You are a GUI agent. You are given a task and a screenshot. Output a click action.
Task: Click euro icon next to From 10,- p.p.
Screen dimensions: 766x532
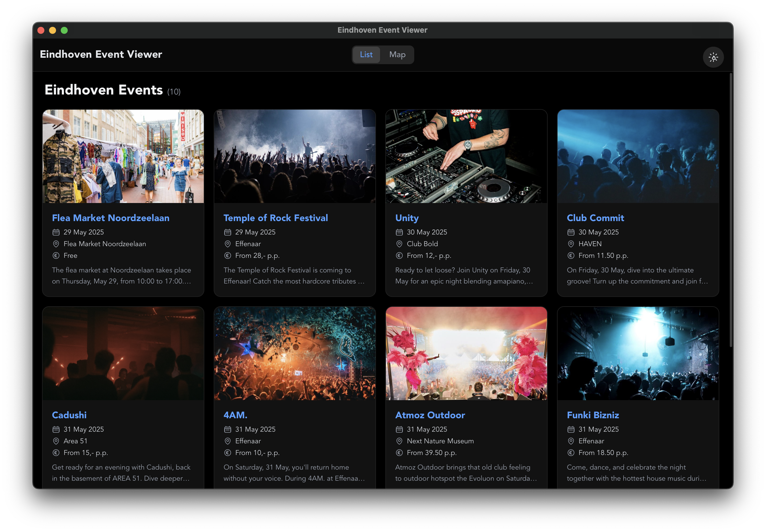pyautogui.click(x=227, y=452)
